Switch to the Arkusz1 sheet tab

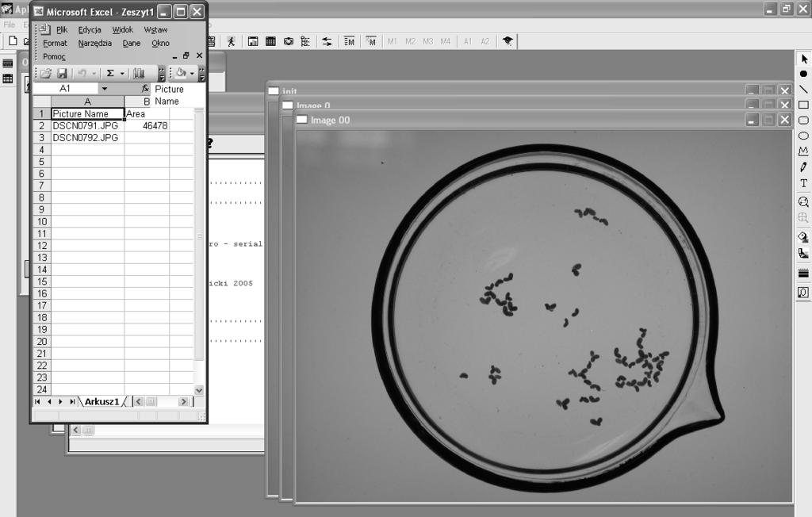coord(102,401)
